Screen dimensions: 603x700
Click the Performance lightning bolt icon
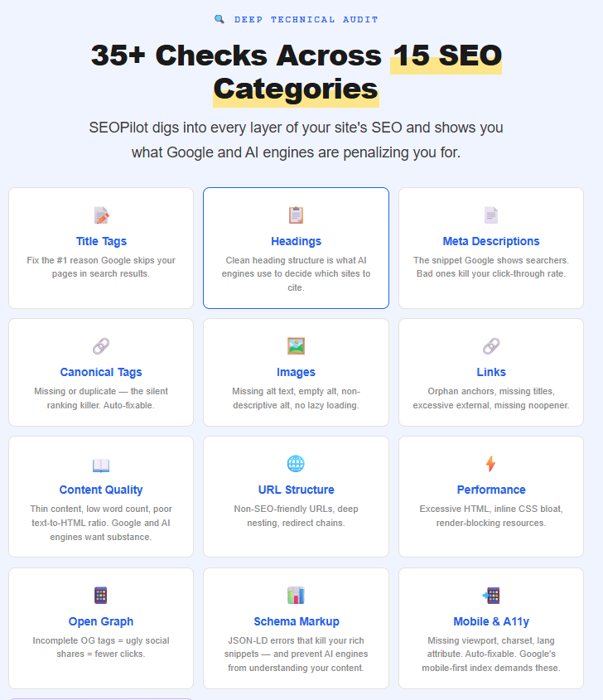tap(491, 464)
